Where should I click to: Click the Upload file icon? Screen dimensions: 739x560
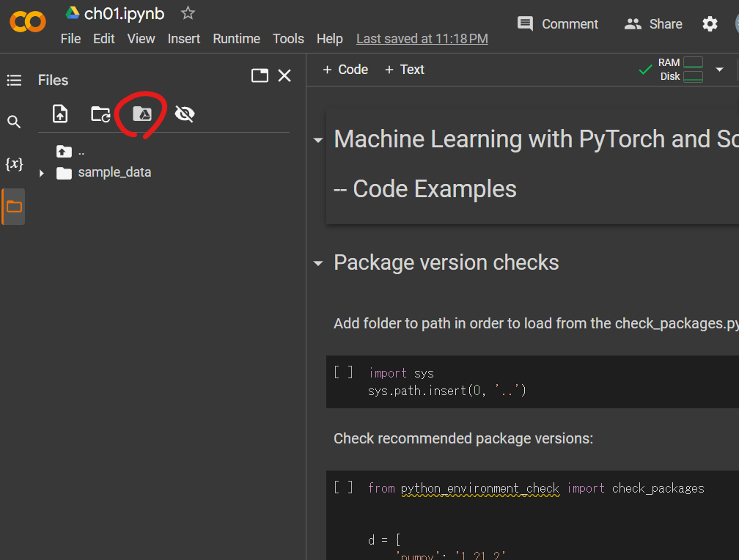point(59,114)
